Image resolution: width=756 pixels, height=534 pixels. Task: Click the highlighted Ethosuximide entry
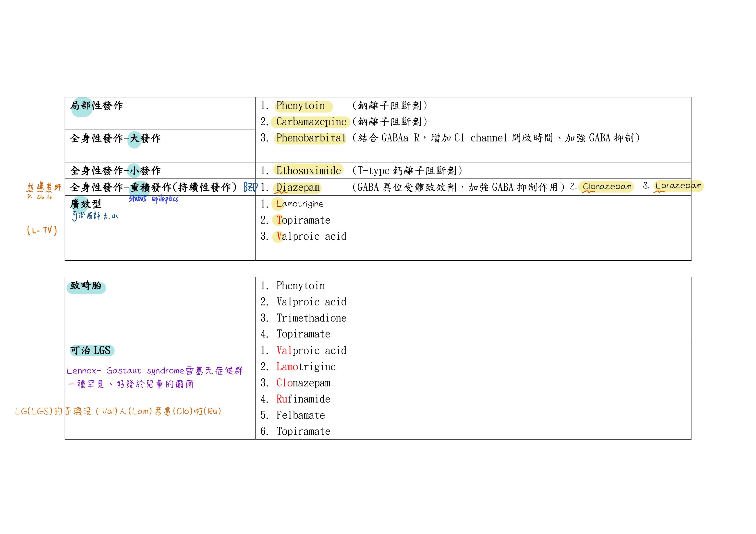(308, 171)
